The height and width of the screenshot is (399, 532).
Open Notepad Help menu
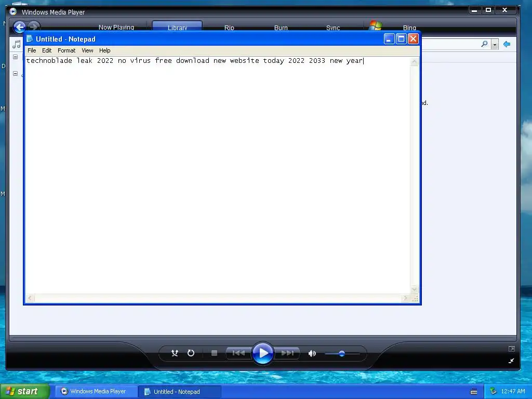(x=104, y=50)
